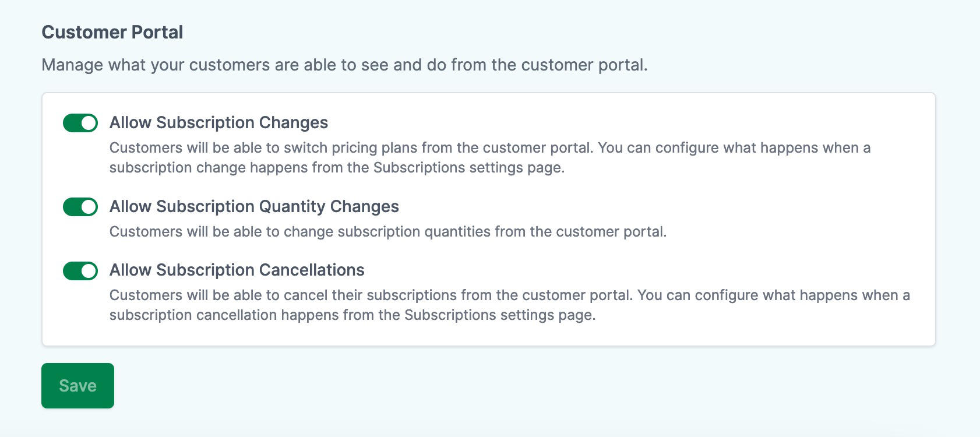The image size is (980, 437).
Task: Click the white knob of Quantity Changes toggle
Action: coord(89,207)
